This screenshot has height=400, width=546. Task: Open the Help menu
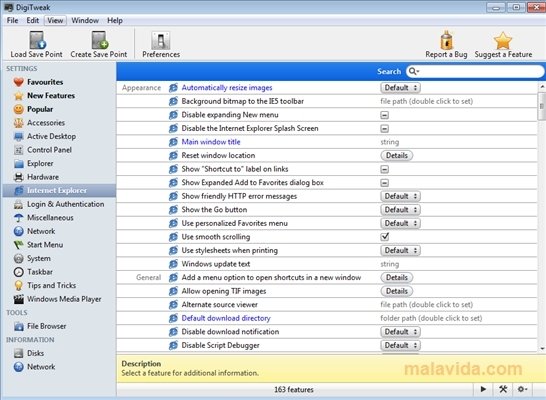click(x=115, y=21)
